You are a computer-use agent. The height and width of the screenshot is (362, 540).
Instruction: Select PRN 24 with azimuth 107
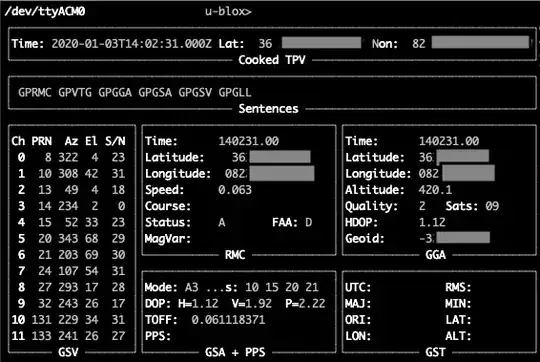click(x=71, y=271)
